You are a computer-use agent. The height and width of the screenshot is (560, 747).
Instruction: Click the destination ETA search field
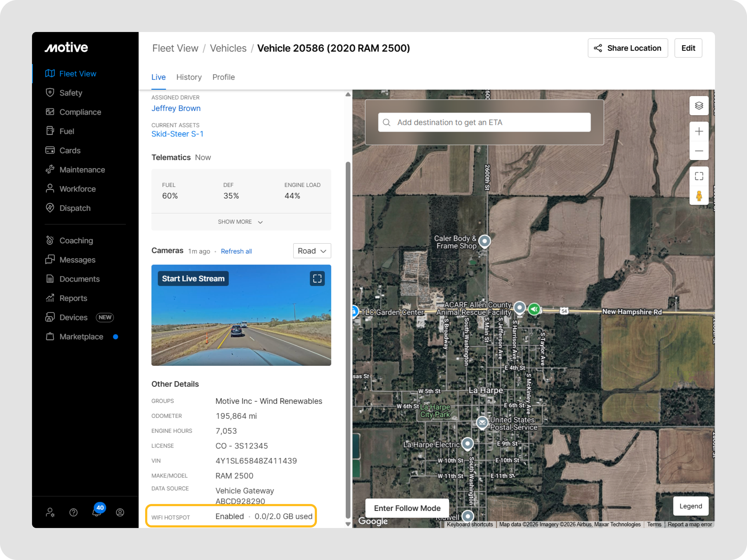tap(484, 122)
